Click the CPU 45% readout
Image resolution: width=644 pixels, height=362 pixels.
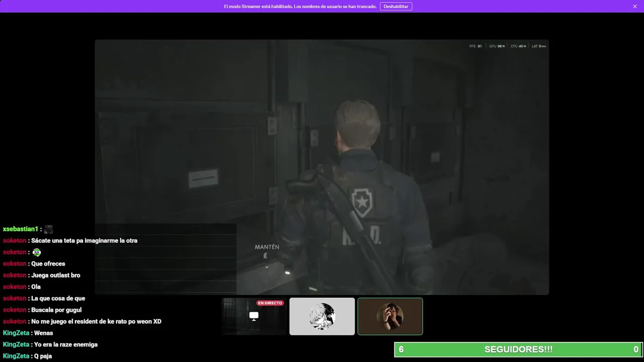pyautogui.click(x=518, y=46)
